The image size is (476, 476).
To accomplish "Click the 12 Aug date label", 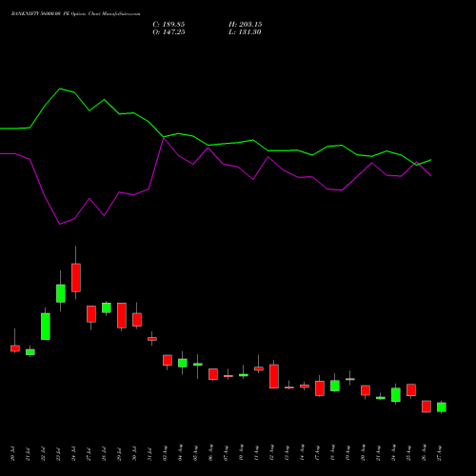I will coord(271,453).
